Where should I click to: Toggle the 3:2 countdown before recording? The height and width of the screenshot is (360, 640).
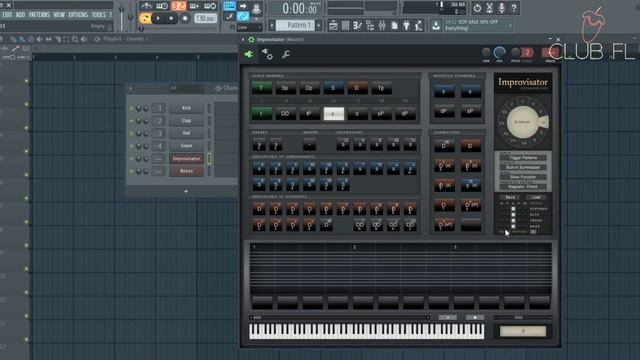(x=178, y=6)
